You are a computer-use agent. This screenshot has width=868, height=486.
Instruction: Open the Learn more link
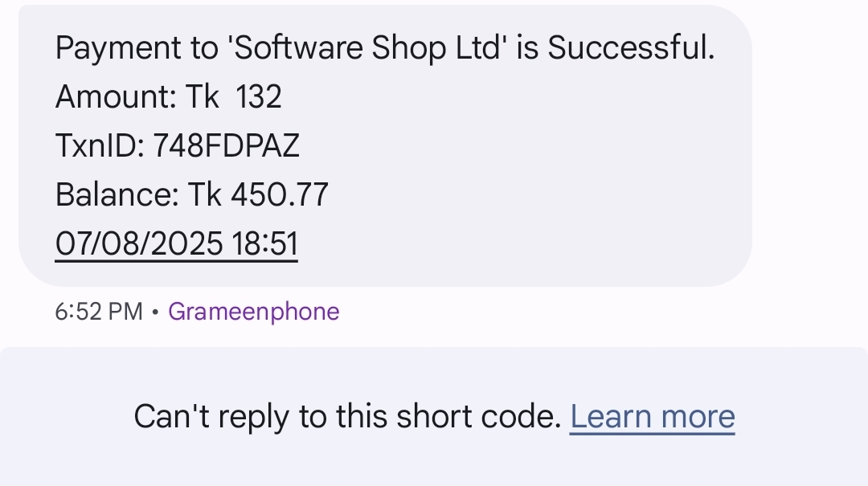(x=652, y=416)
